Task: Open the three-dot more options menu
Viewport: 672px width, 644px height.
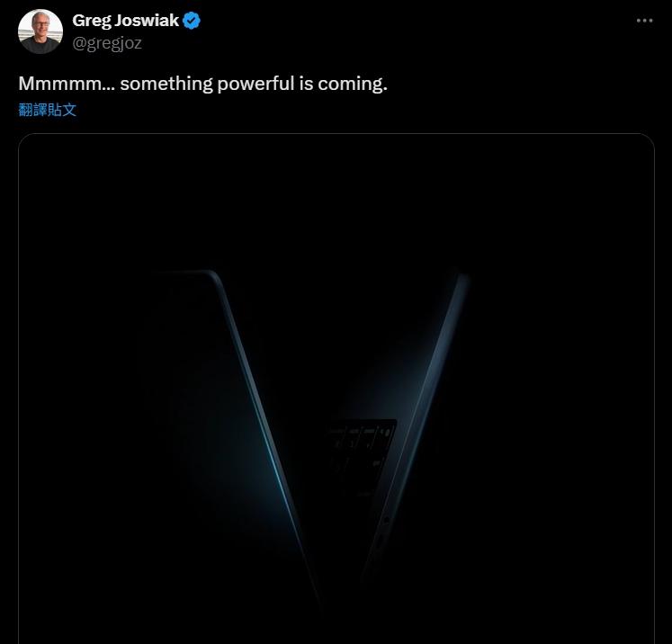Action: pyautogui.click(x=644, y=21)
